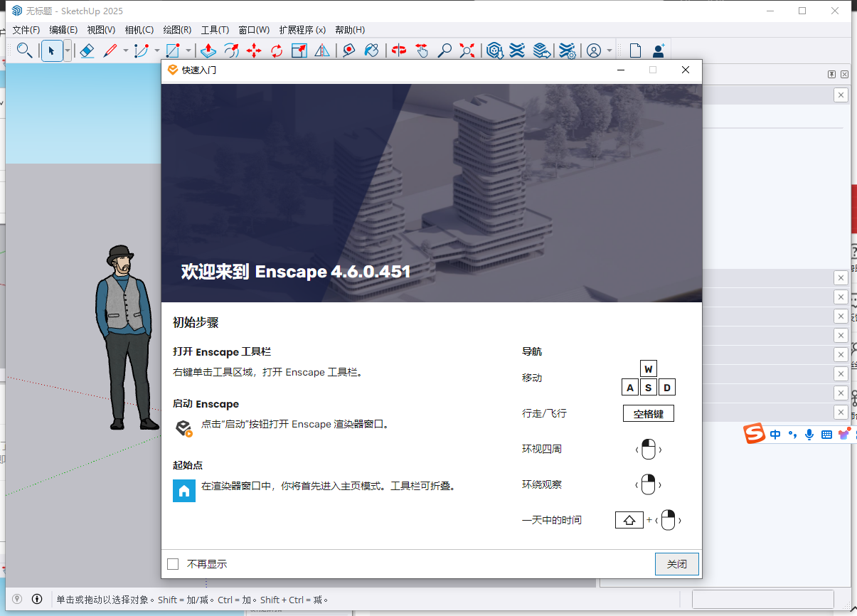Image resolution: width=857 pixels, height=616 pixels.
Task: Select the Move tool
Action: point(253,51)
